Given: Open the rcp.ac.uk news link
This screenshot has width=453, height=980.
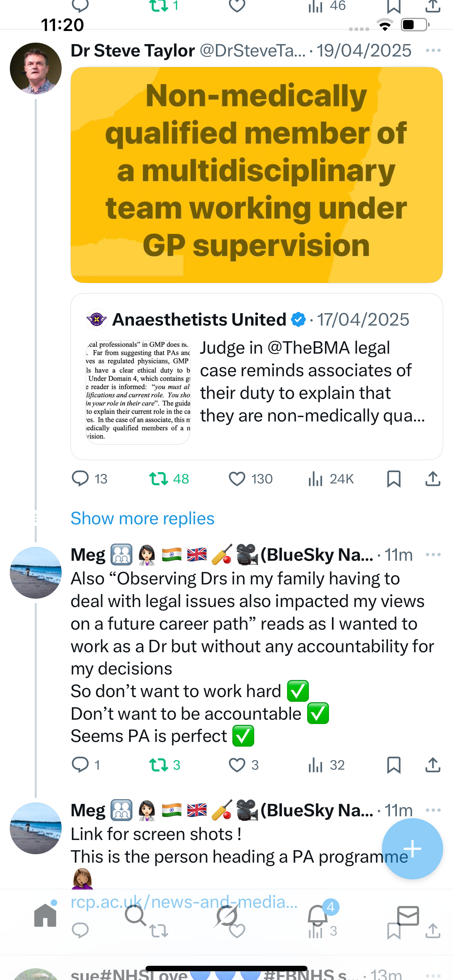Looking at the screenshot, I should [184, 902].
